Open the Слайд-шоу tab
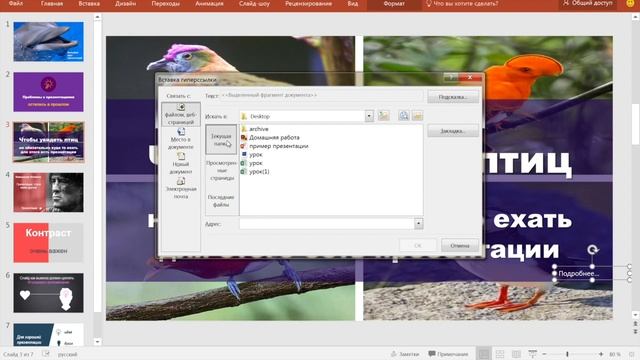Image resolution: width=640 pixels, height=360 pixels. [254, 4]
